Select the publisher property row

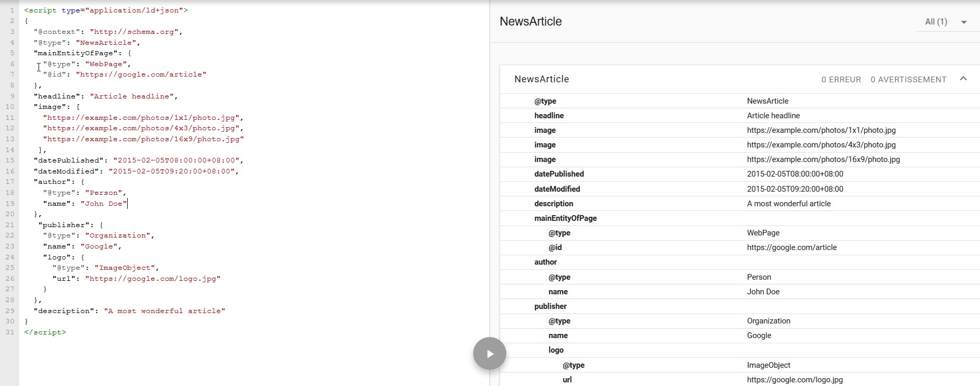pos(550,306)
